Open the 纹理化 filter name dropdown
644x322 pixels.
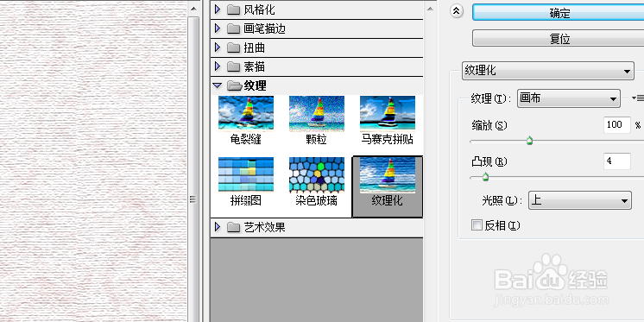(x=548, y=71)
